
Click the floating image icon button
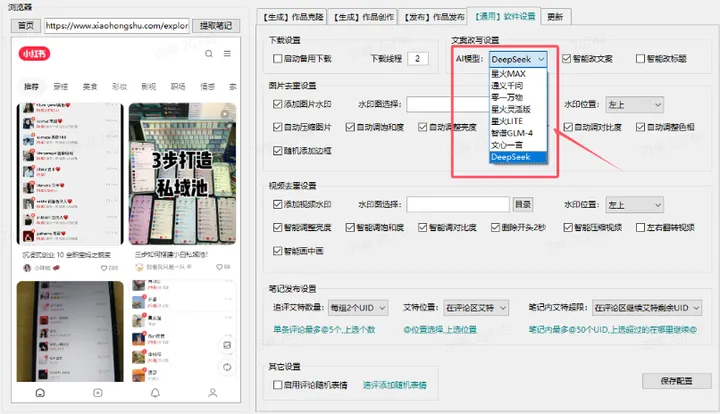[x=227, y=345]
